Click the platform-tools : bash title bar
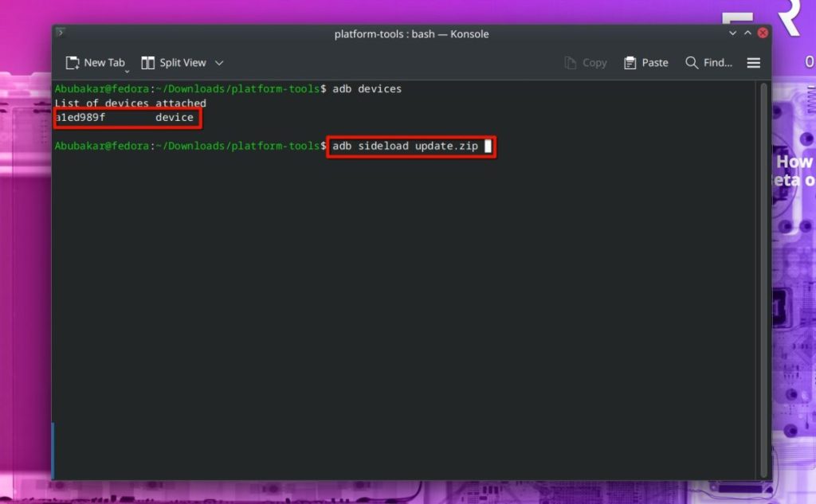816x504 pixels. (411, 33)
